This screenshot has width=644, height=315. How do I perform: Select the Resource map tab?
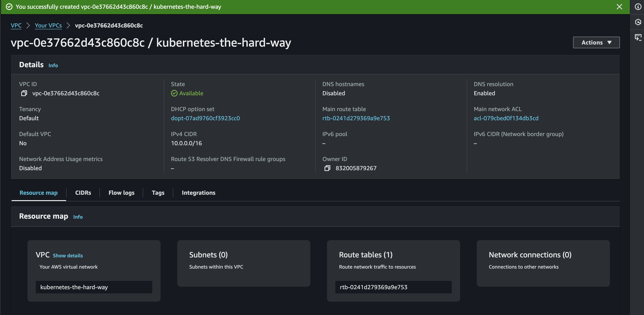coord(38,193)
